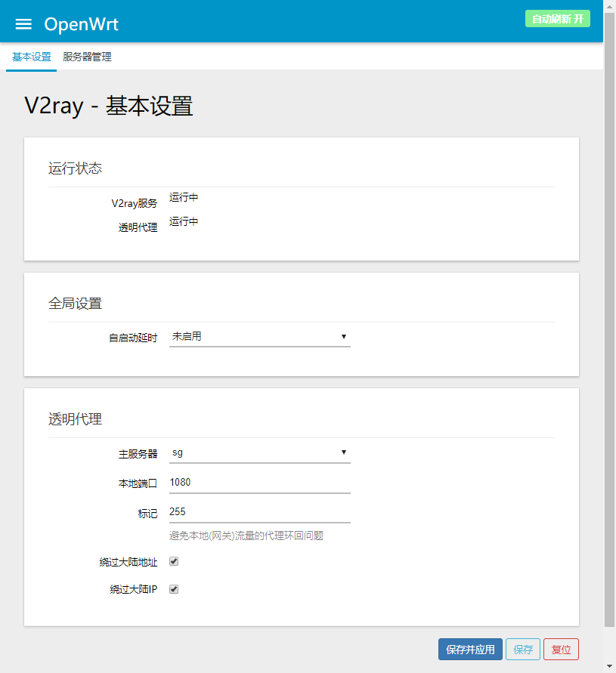Image resolution: width=616 pixels, height=673 pixels.
Task: Click the 标记 field with 255
Action: [x=260, y=512]
